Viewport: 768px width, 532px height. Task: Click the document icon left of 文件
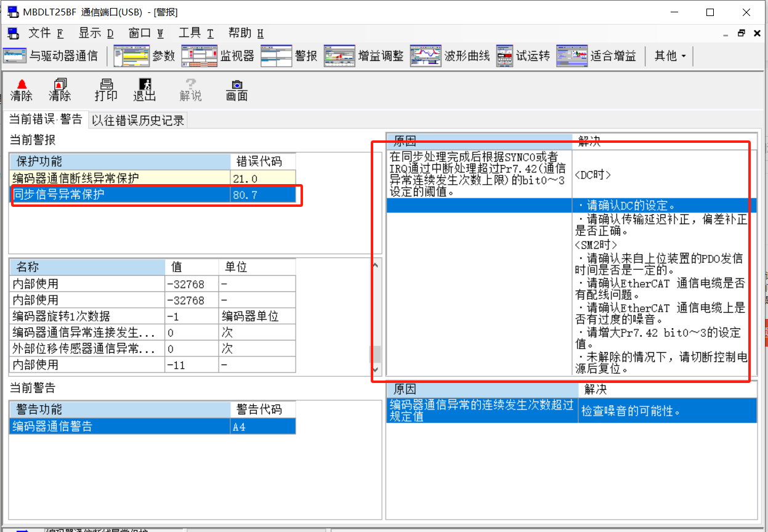(x=13, y=33)
